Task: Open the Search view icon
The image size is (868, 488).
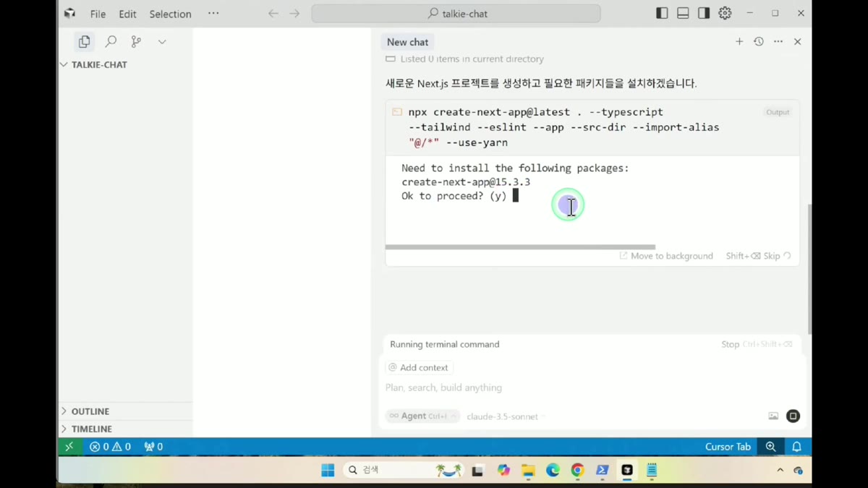Action: [111, 42]
